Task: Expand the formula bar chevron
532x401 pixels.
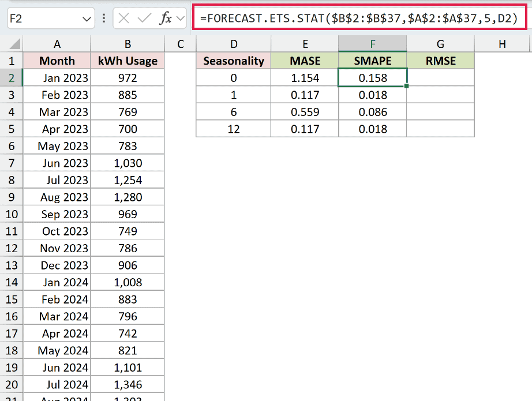Action: pos(181,18)
